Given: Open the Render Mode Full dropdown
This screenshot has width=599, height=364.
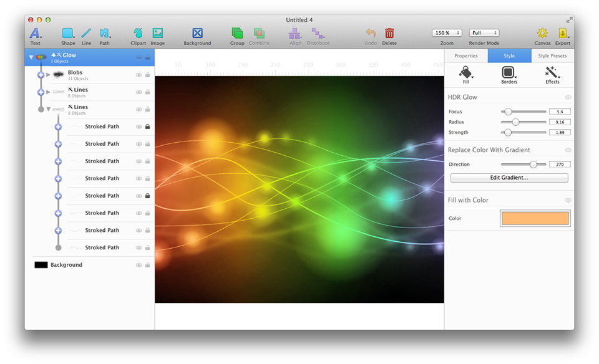Looking at the screenshot, I should point(484,33).
